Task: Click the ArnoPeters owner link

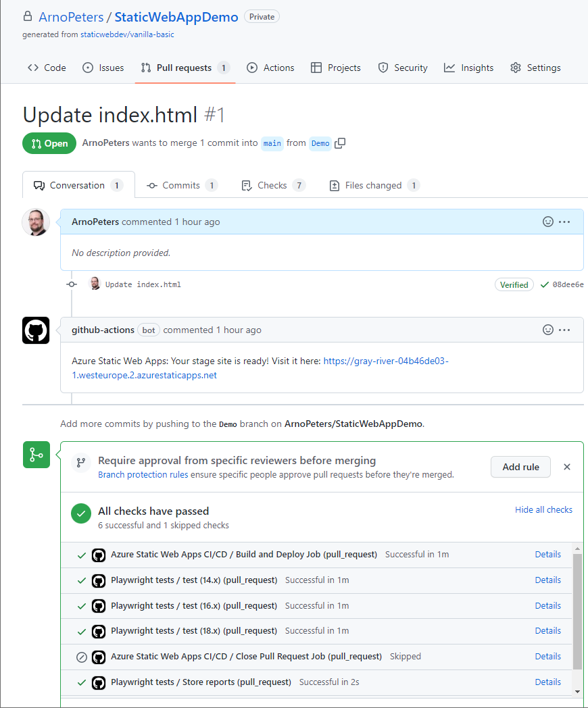Action: (x=71, y=17)
